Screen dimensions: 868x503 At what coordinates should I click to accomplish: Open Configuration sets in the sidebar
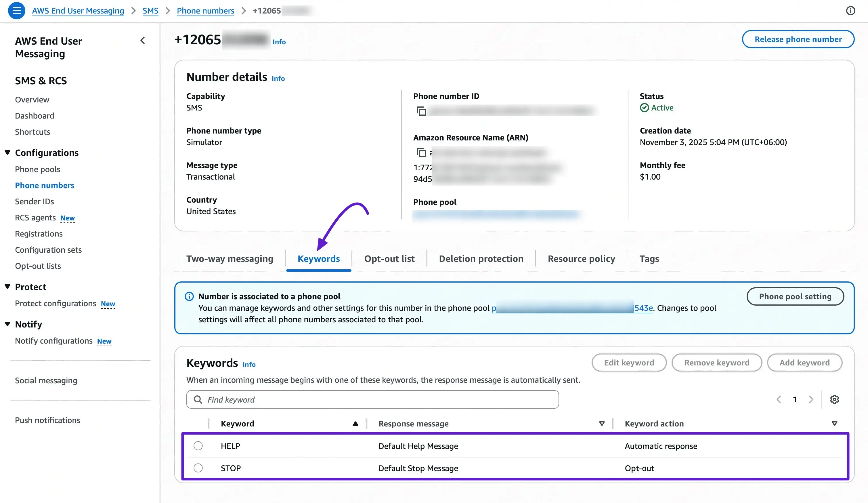48,250
